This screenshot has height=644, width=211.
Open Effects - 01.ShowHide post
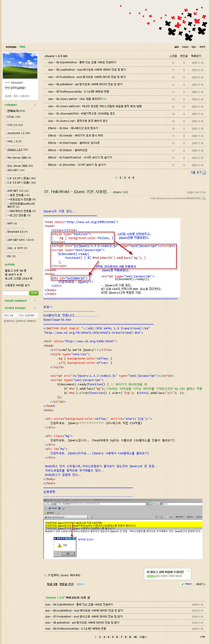(x=77, y=165)
